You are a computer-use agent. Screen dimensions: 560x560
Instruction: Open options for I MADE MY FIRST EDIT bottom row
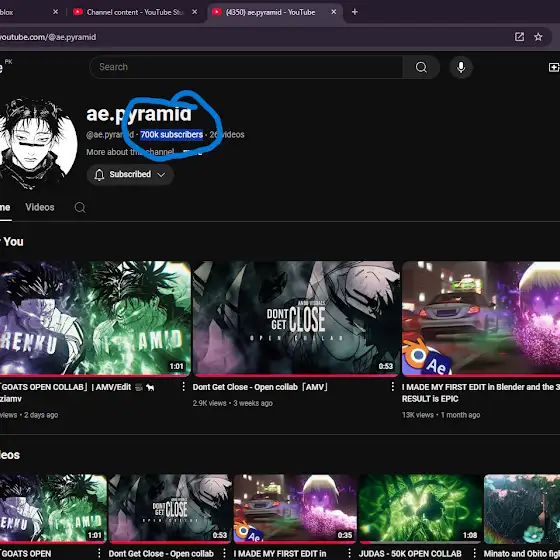[x=349, y=553]
